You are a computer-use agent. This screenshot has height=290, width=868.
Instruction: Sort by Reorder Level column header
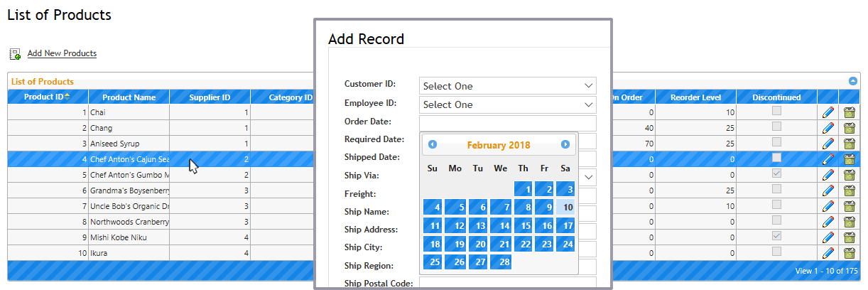(x=695, y=97)
